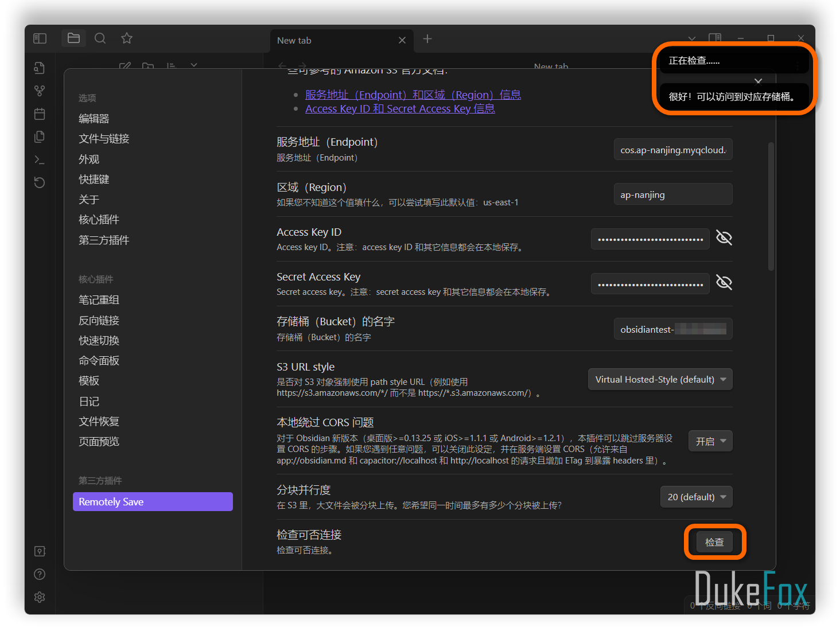Open today's daily note calendar icon
This screenshot has width=840, height=639.
point(40,114)
